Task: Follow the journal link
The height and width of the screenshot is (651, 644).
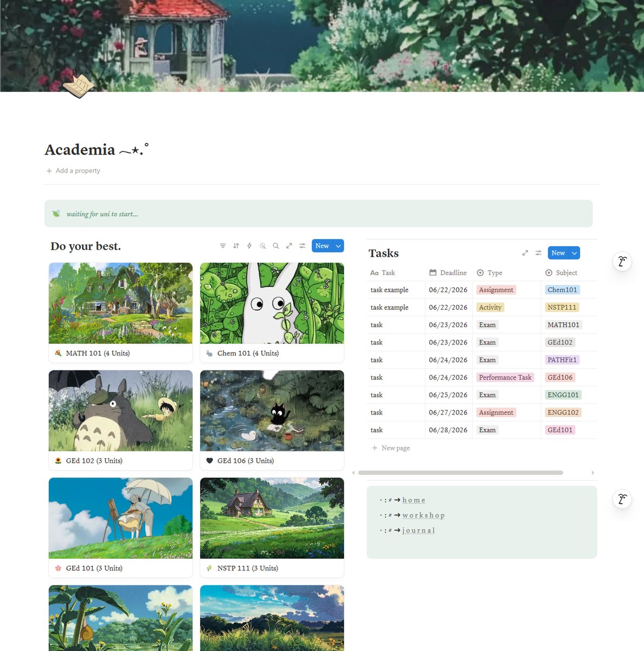Action: (418, 531)
